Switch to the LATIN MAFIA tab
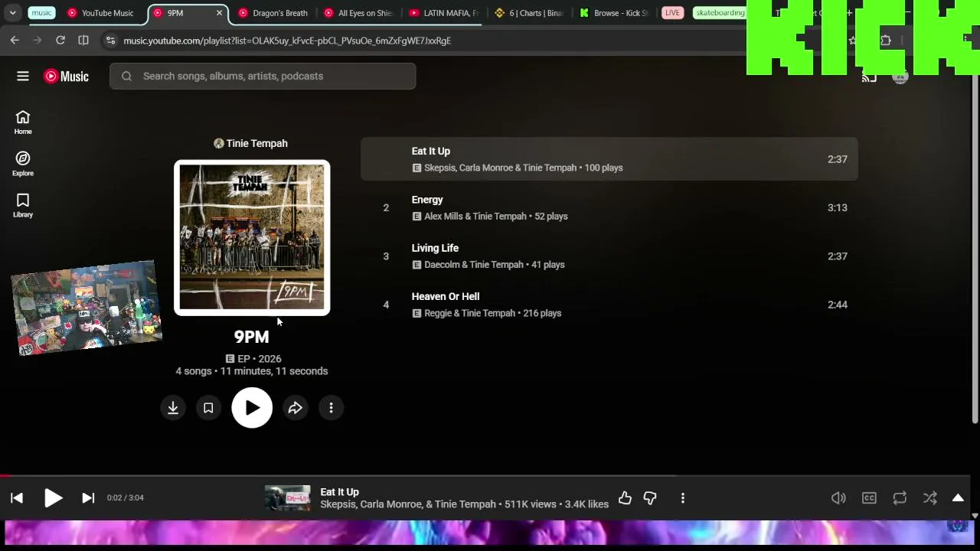Screen dimensions: 980x551 444,13
